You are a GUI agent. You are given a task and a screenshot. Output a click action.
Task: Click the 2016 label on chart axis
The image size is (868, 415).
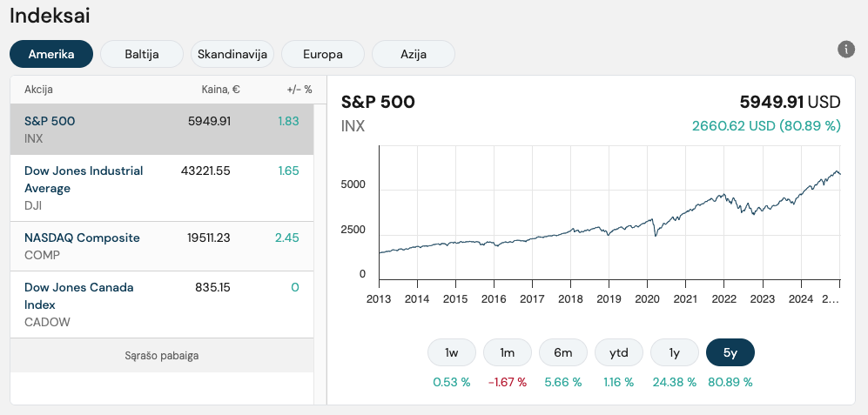[494, 299]
